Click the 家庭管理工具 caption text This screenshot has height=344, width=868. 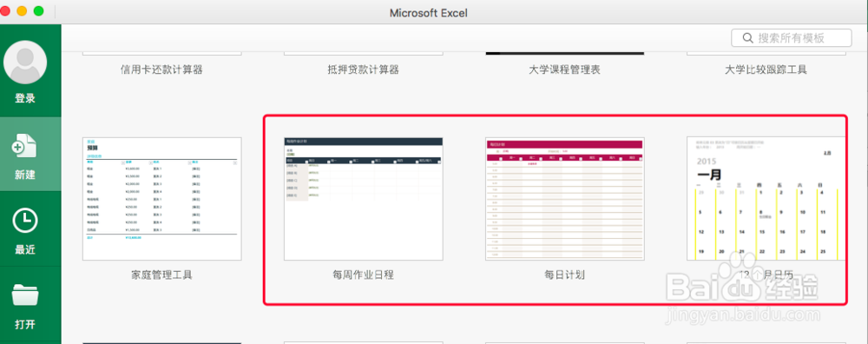tap(161, 275)
